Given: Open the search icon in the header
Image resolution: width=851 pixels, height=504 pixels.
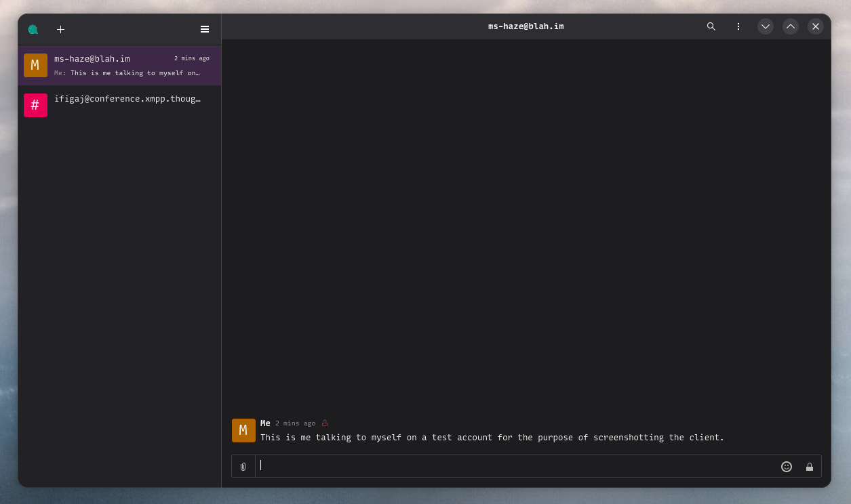Looking at the screenshot, I should click(x=711, y=26).
